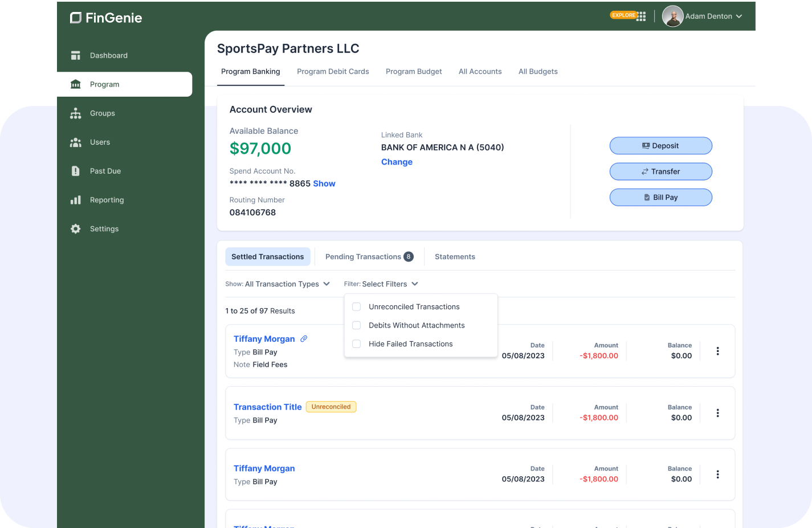Check Debits Without Attachments filter
812x528 pixels.
(x=357, y=325)
